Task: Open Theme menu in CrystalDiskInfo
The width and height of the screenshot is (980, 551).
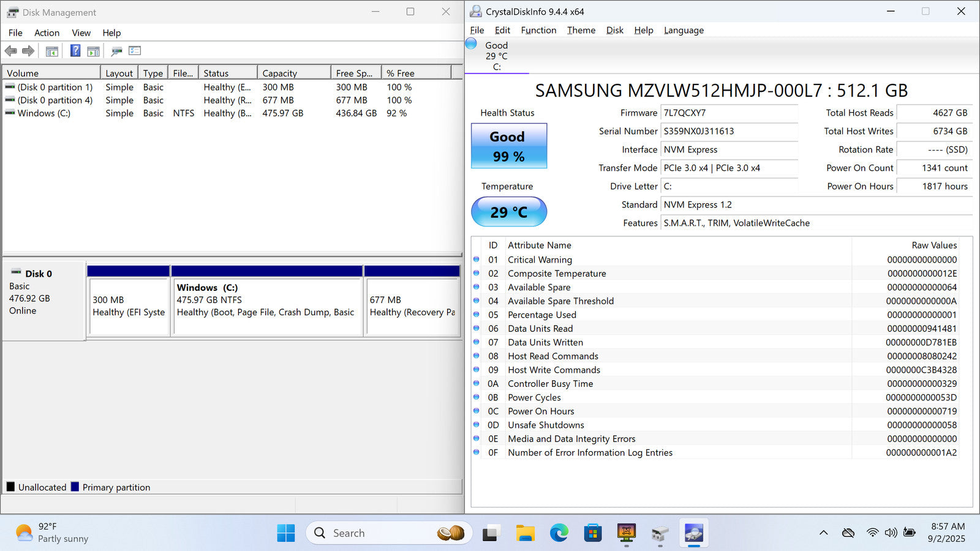Action: 581,30
